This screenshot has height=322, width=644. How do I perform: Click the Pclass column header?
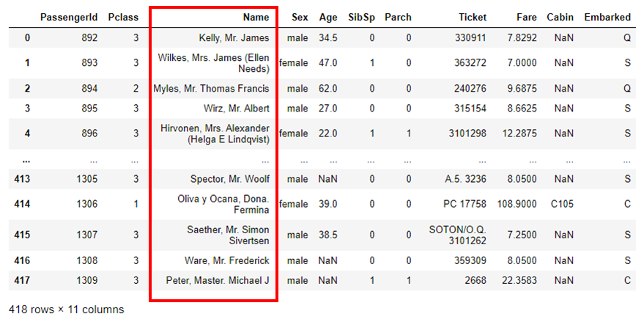(x=123, y=18)
